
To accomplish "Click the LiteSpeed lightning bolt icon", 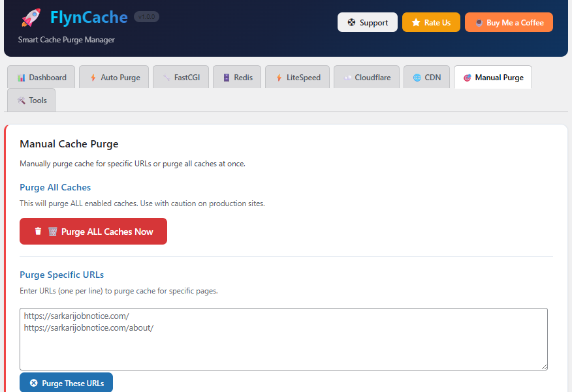I will (279, 78).
